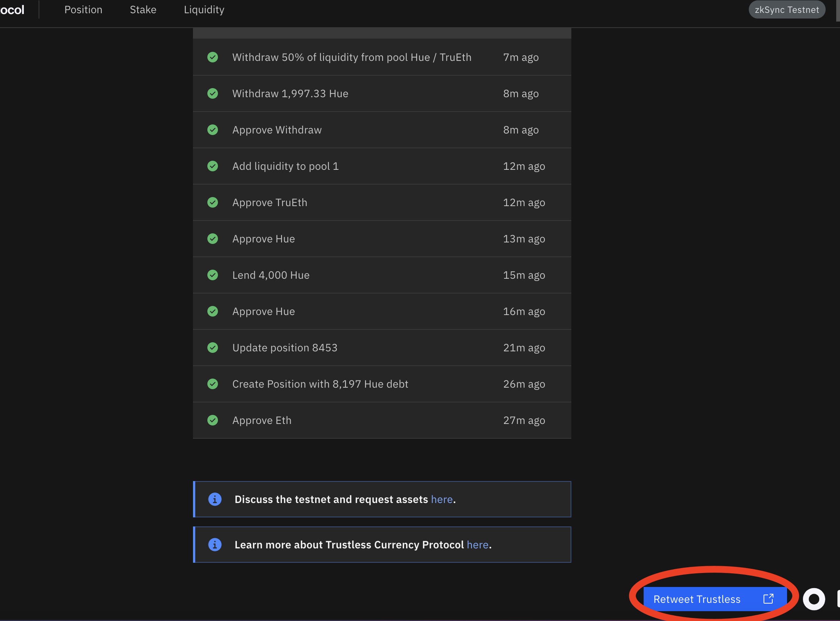Click green checkmark next to Approve Eth
The image size is (840, 621).
pos(213,420)
